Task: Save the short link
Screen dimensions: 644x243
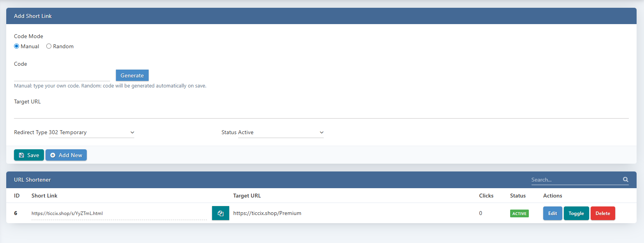Action: point(29,155)
